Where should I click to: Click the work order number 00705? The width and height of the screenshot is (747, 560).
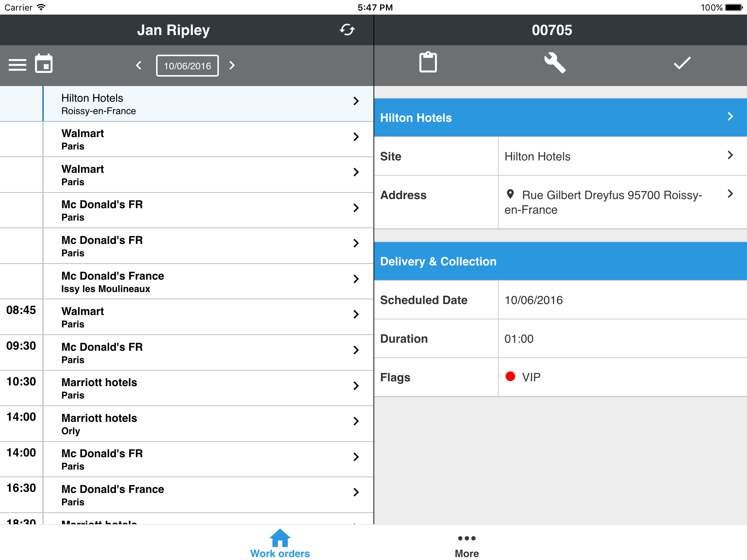pos(552,30)
